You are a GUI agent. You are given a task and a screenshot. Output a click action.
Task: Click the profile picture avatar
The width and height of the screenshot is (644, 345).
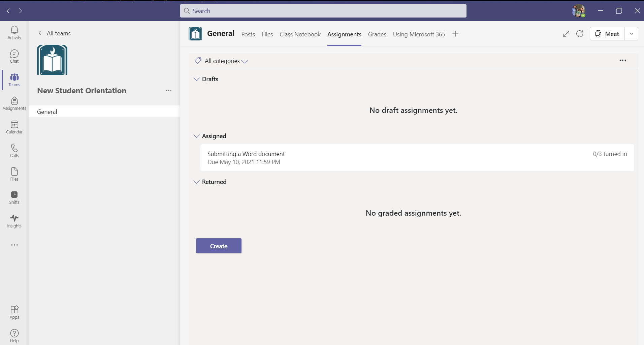[x=579, y=11]
